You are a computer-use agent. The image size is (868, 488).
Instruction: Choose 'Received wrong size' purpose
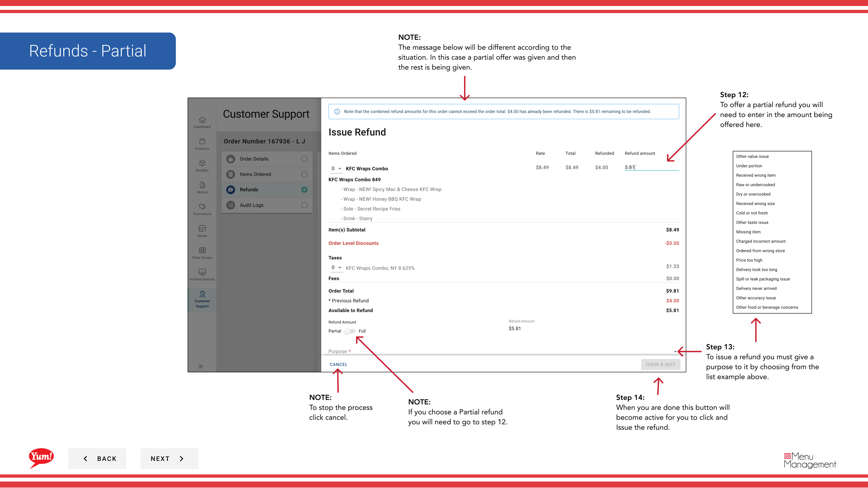(756, 203)
